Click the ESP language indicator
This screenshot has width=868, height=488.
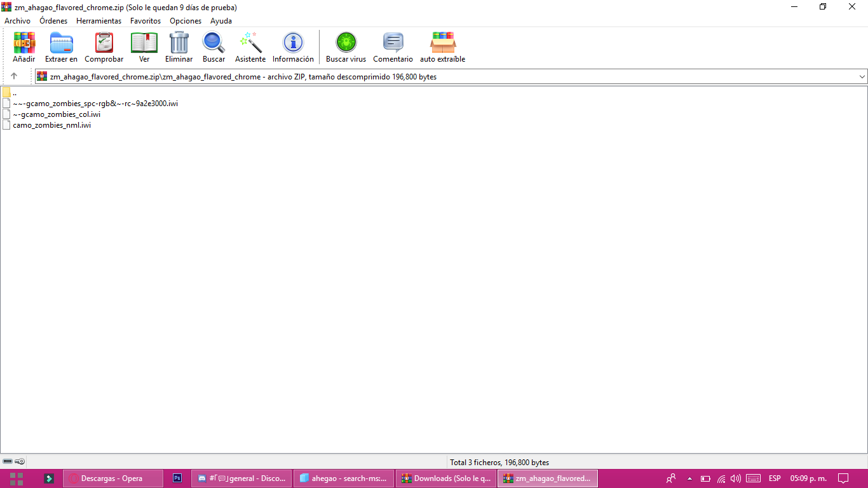click(775, 478)
